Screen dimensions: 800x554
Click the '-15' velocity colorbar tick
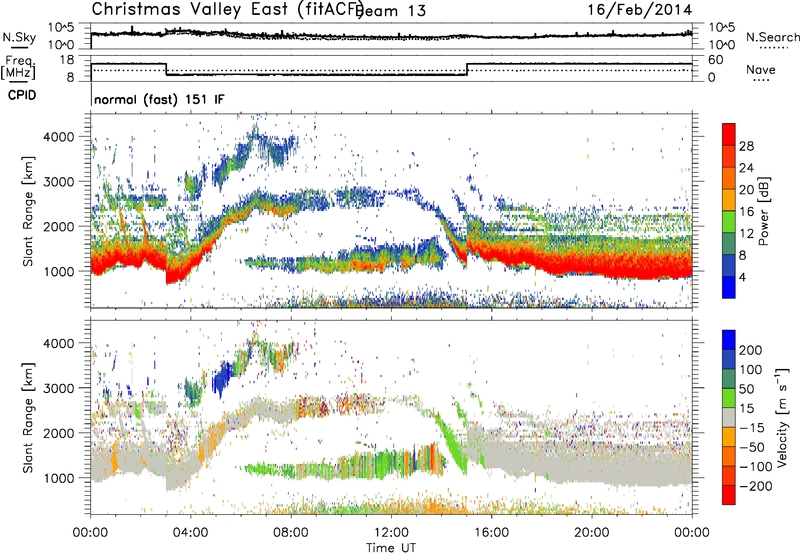coord(752,427)
